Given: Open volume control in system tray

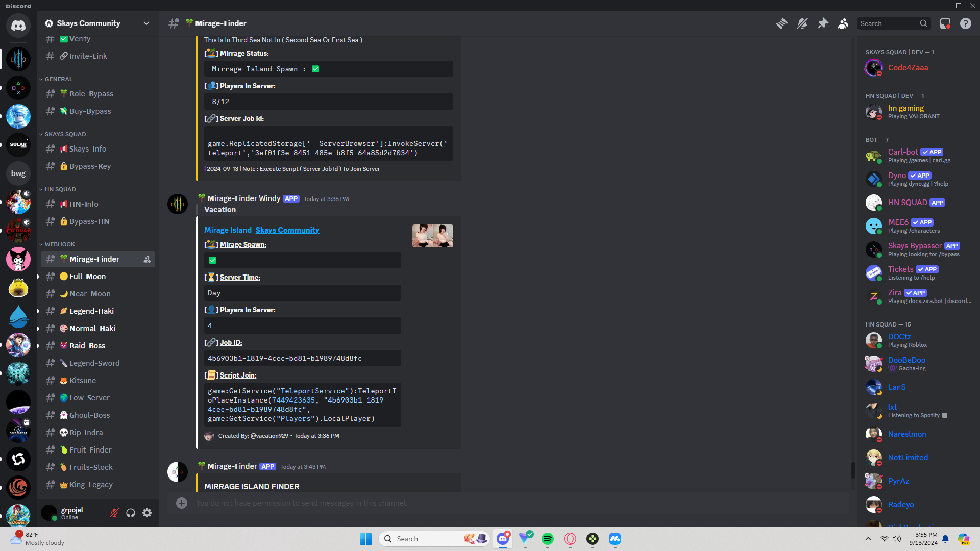Looking at the screenshot, I should [897, 539].
